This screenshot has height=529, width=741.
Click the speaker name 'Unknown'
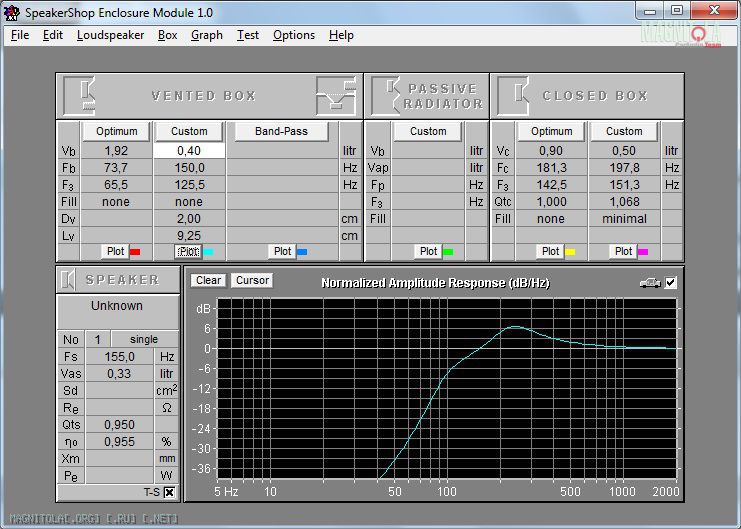(117, 306)
